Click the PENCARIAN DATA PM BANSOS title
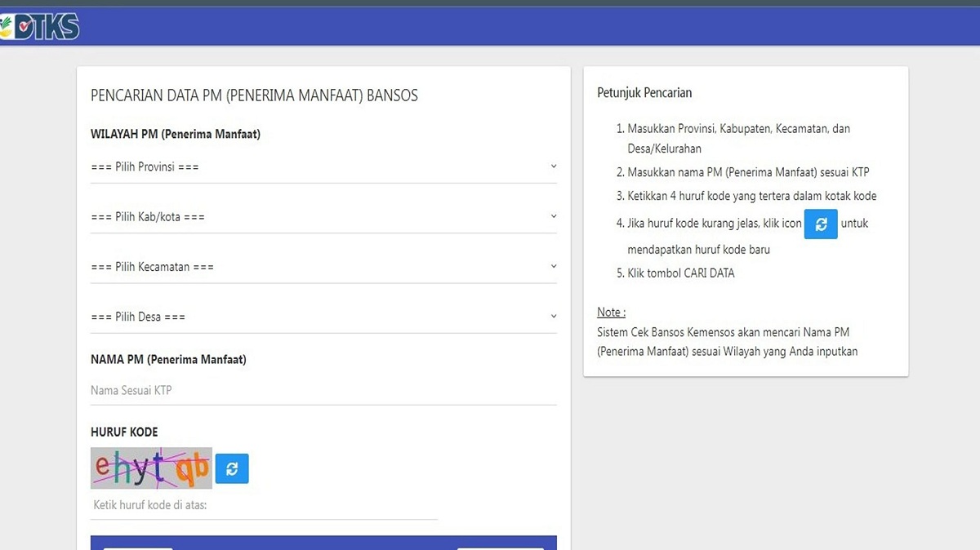Image resolution: width=980 pixels, height=550 pixels. pyautogui.click(x=254, y=95)
